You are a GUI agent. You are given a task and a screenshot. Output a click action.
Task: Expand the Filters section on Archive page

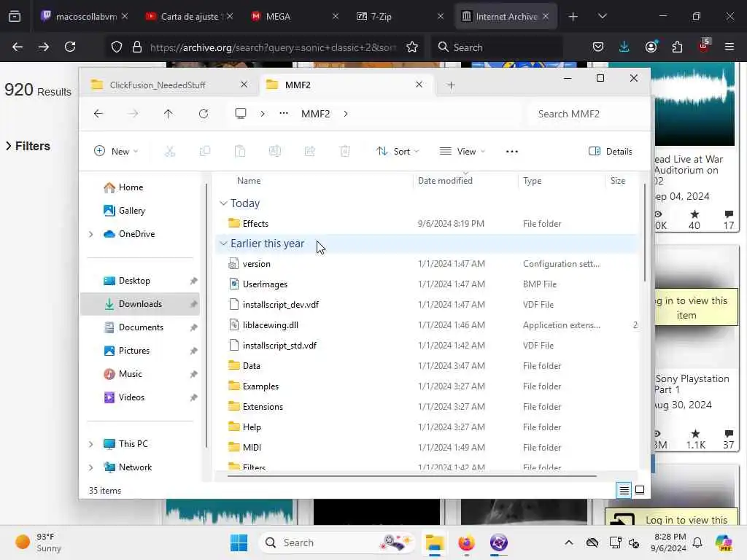(x=28, y=146)
